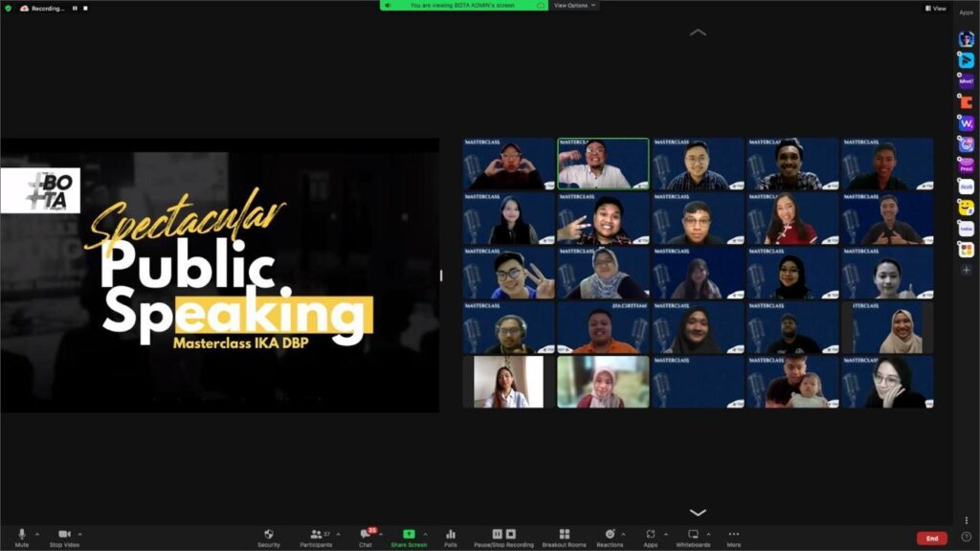
Task: Add an app with plus button
Action: tap(966, 271)
